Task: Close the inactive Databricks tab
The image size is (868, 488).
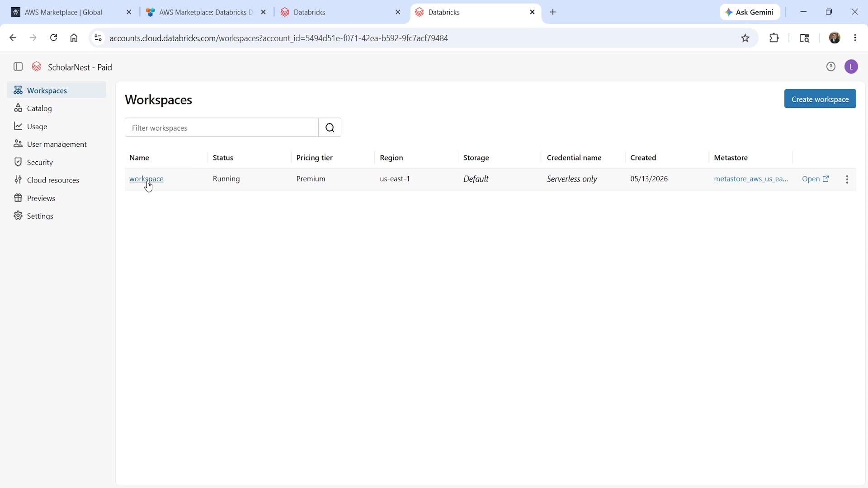Action: [x=398, y=13]
